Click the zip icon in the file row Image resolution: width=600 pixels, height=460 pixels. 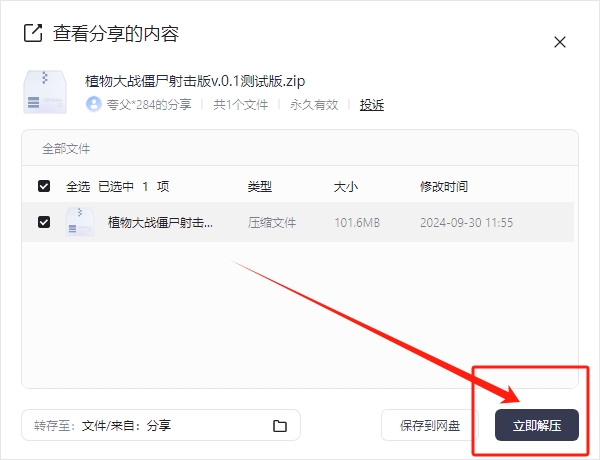pyautogui.click(x=80, y=222)
